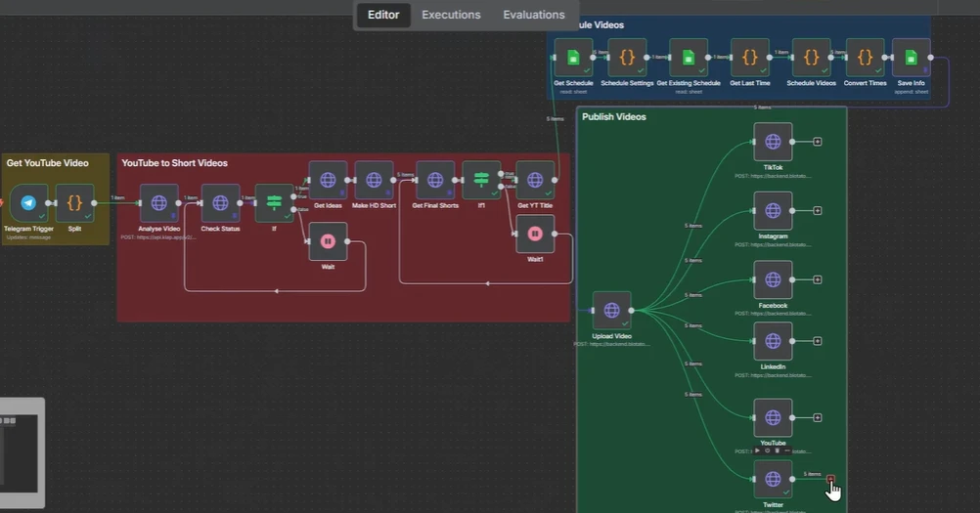This screenshot has height=513, width=980.
Task: Select the Save Info sheet node
Action: [912, 58]
